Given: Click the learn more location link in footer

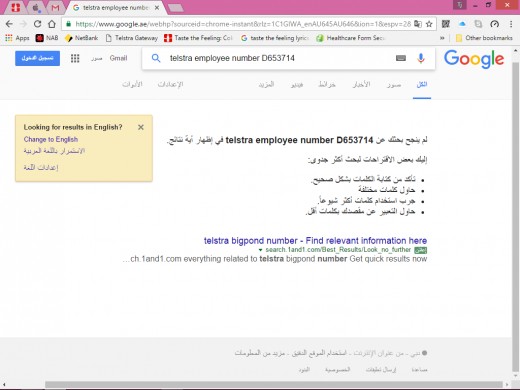Looking at the screenshot, I should pyautogui.click(x=260, y=353).
